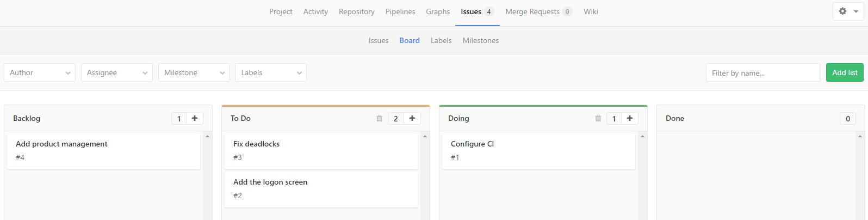Click the Doing list title
The width and height of the screenshot is (868, 220).
click(458, 118)
